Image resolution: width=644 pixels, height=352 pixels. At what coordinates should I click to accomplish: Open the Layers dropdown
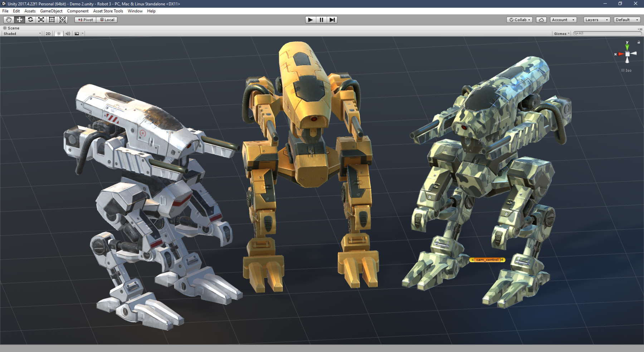click(595, 20)
